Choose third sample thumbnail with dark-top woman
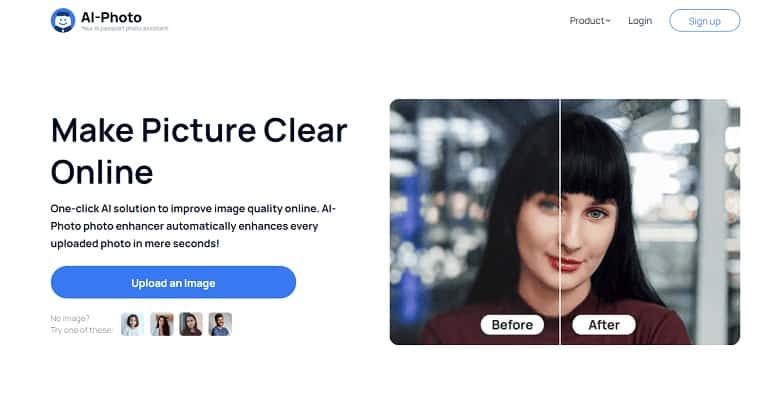The image size is (780, 404). (x=191, y=324)
